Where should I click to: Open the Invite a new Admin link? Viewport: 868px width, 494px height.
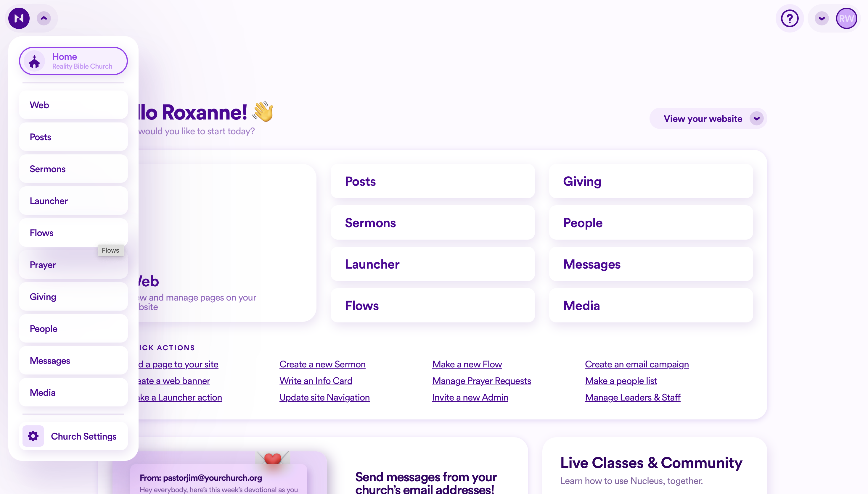[470, 398]
